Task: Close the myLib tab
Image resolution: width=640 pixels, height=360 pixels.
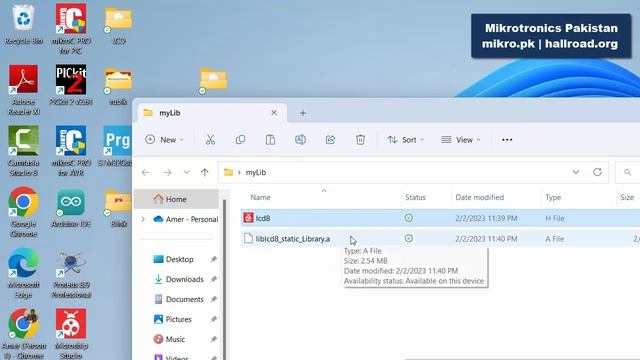Action: tap(274, 113)
